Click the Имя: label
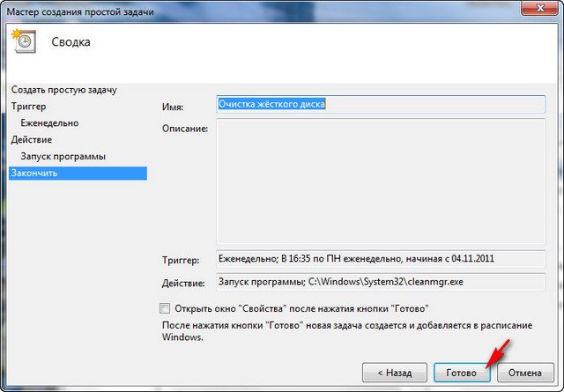Viewport: 564px width, 392px height. (173, 107)
